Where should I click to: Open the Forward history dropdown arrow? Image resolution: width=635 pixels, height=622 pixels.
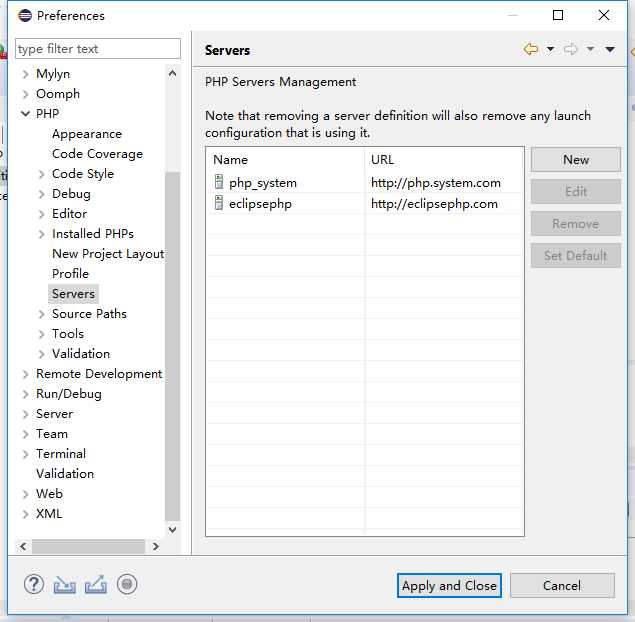[590, 49]
